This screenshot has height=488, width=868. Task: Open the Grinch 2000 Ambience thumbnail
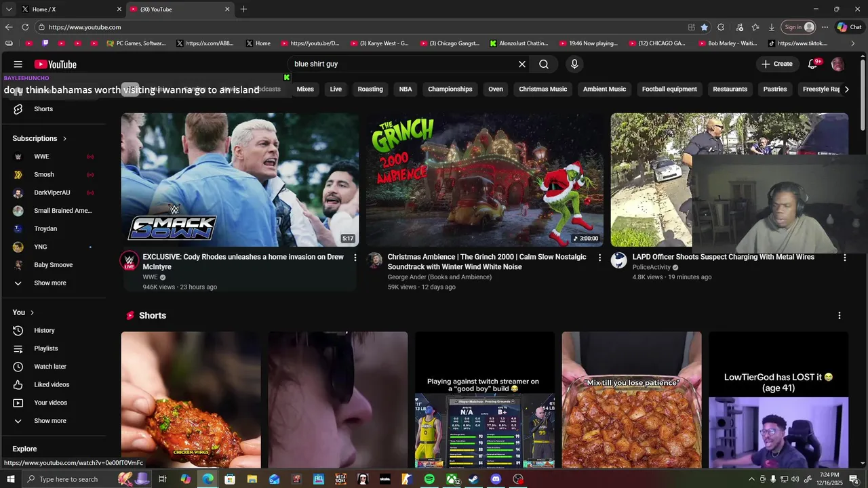coord(485,180)
